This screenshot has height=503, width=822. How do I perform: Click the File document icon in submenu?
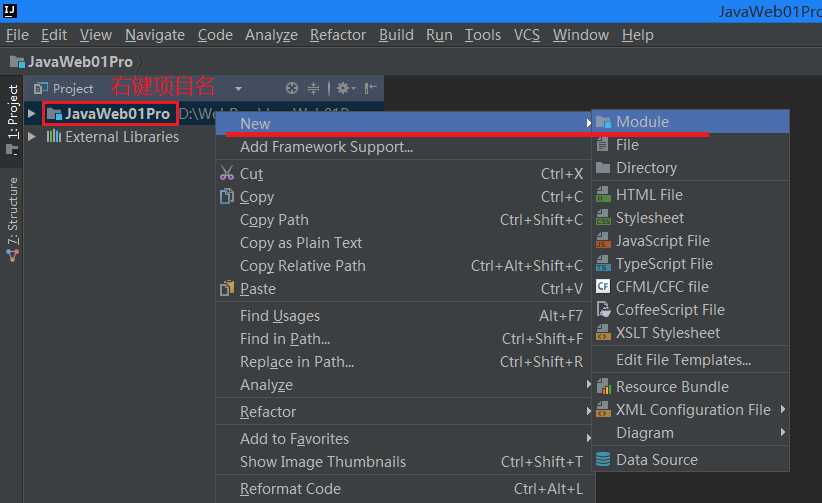point(603,145)
